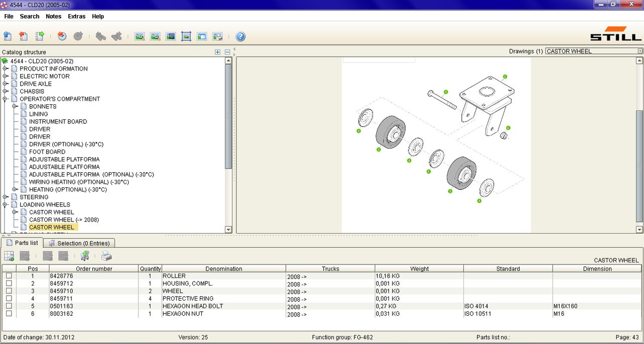Select order number 8459712 cell

94,284
